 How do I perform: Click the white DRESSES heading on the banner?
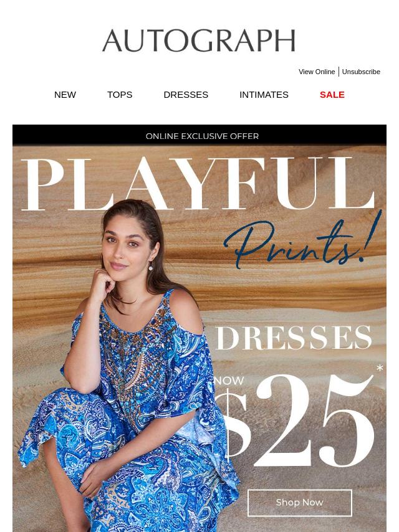pyautogui.click(x=294, y=338)
